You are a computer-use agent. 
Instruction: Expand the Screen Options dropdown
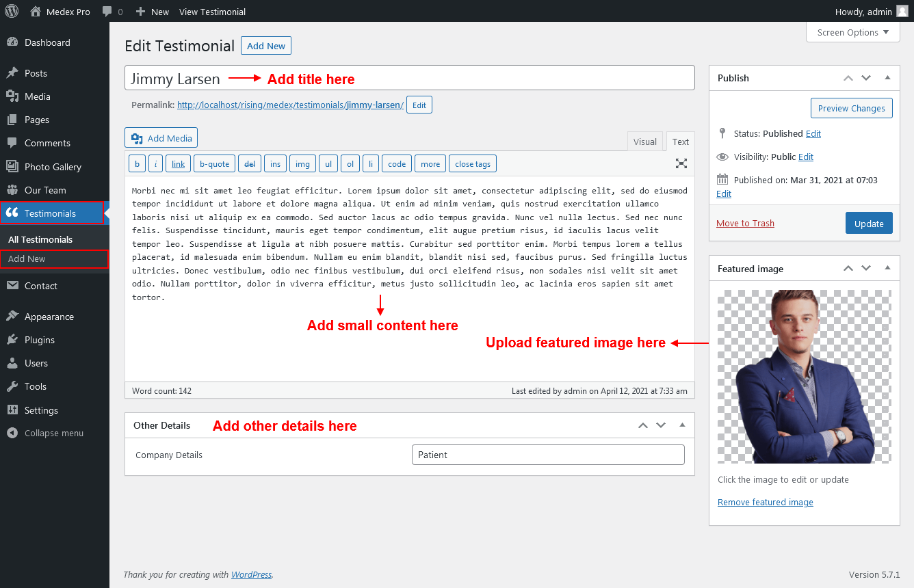852,32
